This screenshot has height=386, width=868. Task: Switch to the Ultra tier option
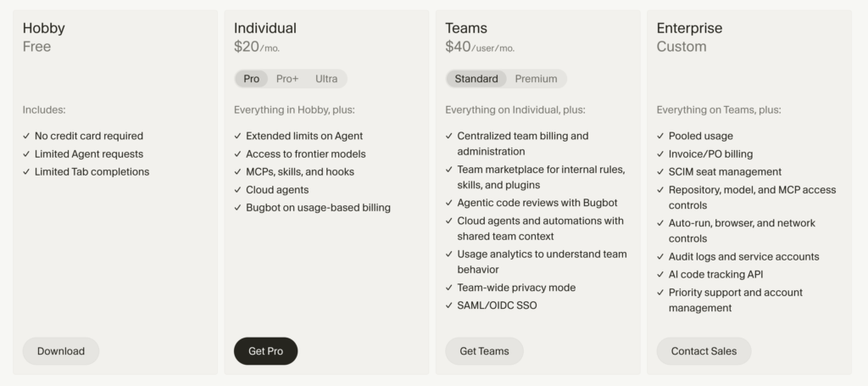326,79
